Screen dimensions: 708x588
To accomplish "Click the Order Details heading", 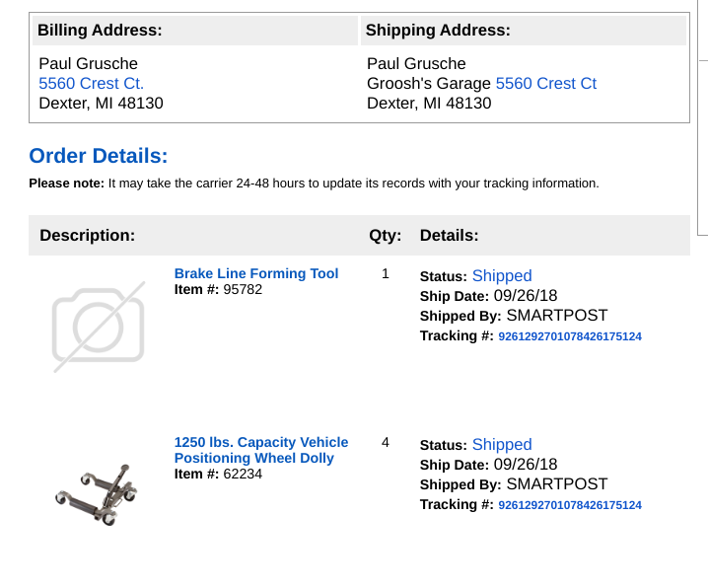I will [x=99, y=156].
